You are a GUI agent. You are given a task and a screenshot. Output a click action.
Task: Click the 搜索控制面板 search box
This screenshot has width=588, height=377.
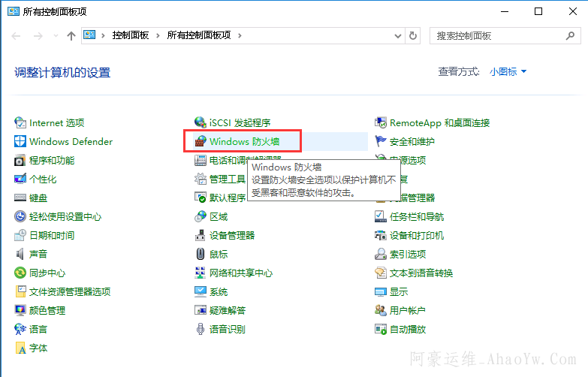pyautogui.click(x=505, y=36)
